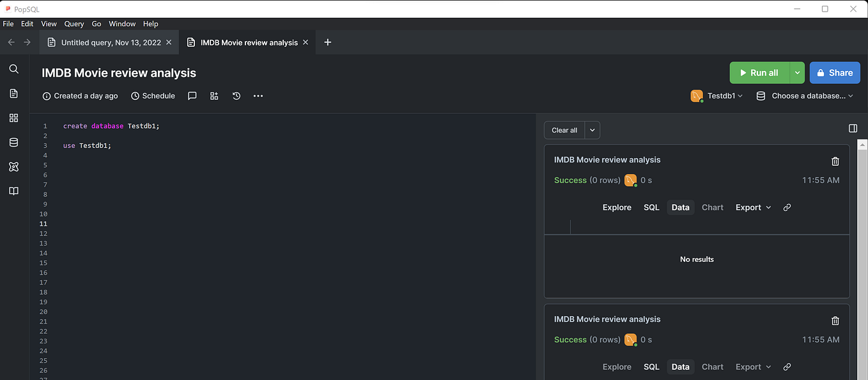The height and width of the screenshot is (380, 868).
Task: Open the Query menu
Action: (x=74, y=24)
